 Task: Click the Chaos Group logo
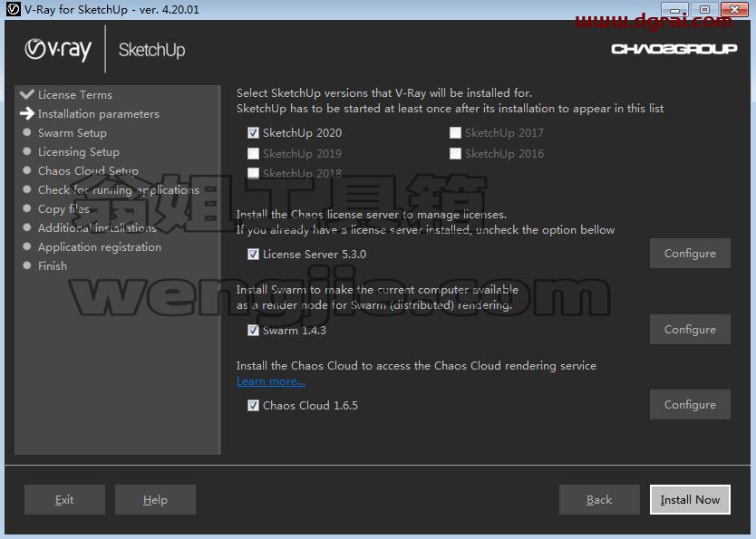coord(674,49)
